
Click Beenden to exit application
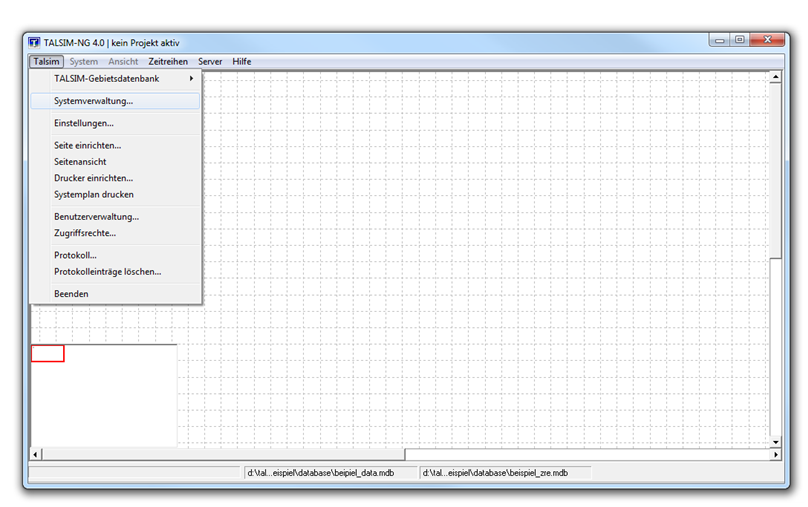tap(71, 294)
